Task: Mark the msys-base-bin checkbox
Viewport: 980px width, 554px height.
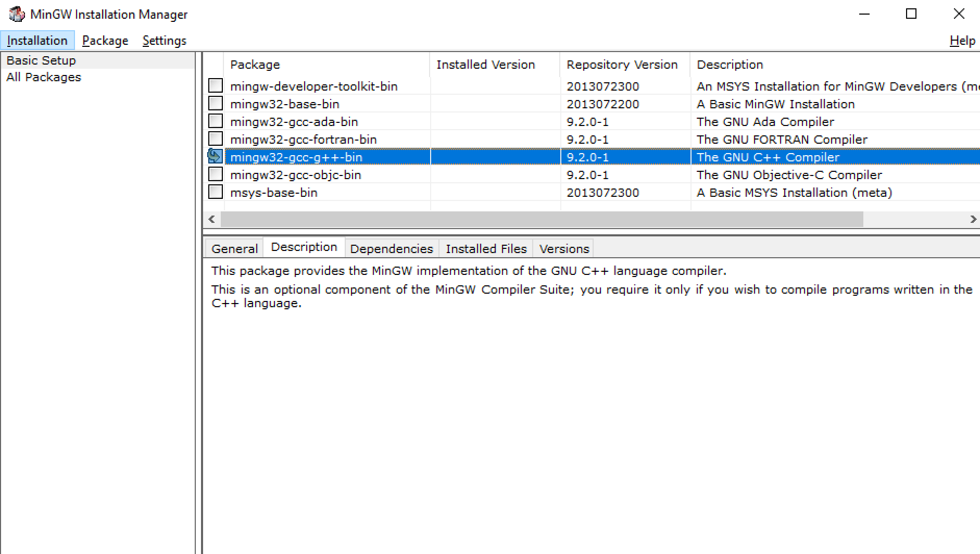Action: tap(216, 192)
